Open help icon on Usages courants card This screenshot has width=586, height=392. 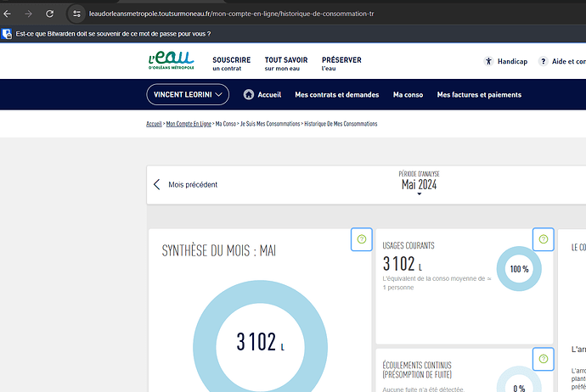coord(543,240)
